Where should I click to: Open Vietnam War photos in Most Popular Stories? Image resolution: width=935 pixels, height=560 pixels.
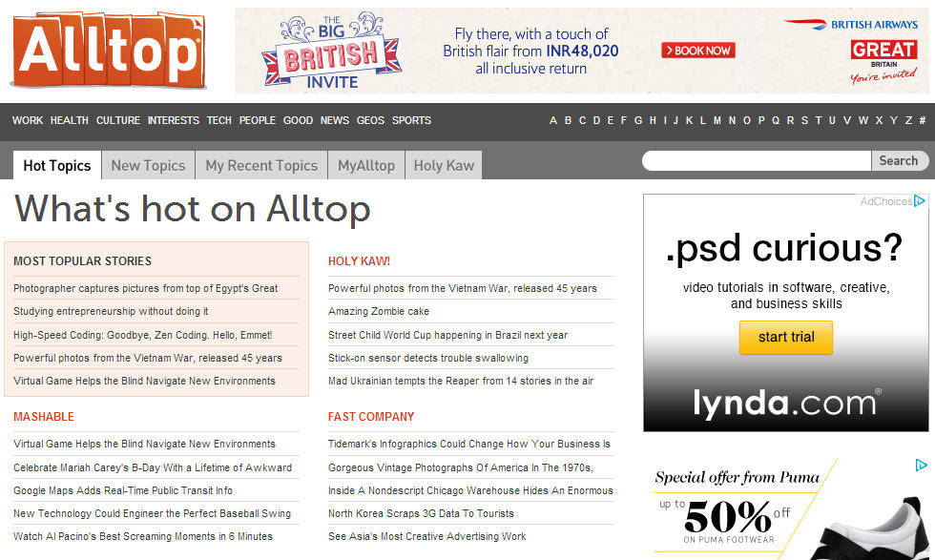click(148, 358)
